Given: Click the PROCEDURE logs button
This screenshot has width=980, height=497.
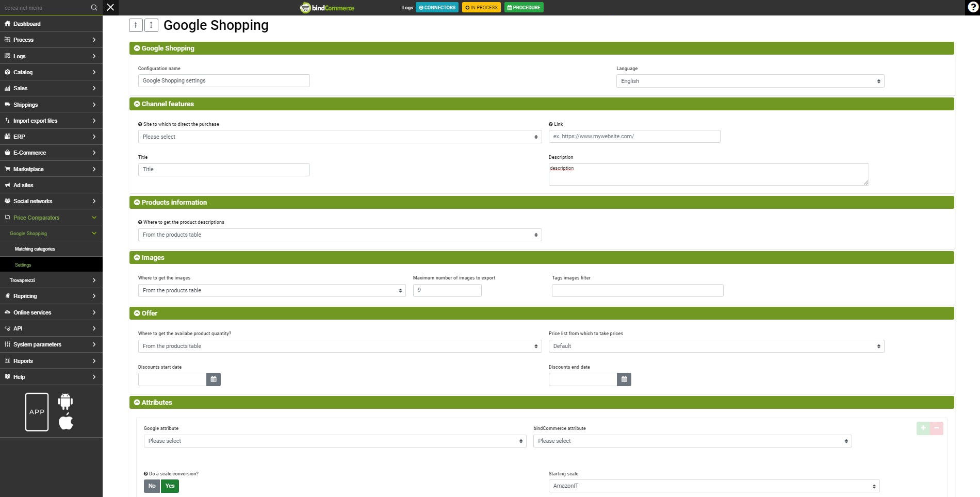Looking at the screenshot, I should click(x=524, y=8).
